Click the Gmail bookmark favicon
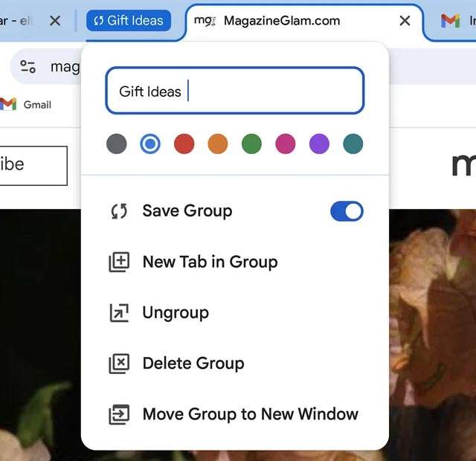This screenshot has height=461, width=476. point(8,104)
